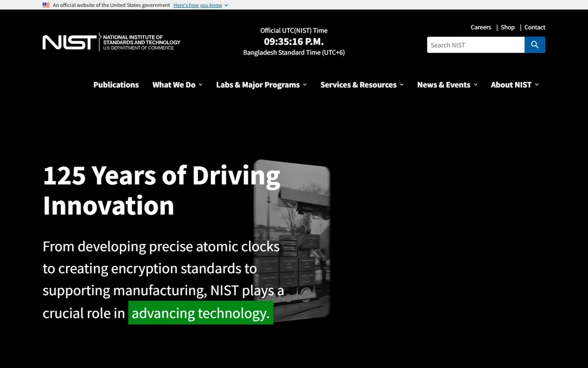Open the Careers link
Viewport: 588px width, 368px height.
(x=481, y=27)
